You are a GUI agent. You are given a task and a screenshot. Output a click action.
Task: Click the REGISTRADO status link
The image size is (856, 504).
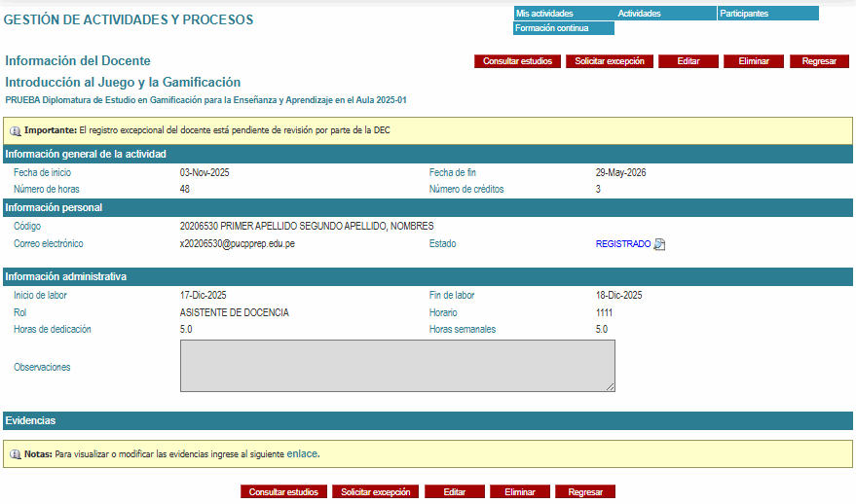coord(622,244)
